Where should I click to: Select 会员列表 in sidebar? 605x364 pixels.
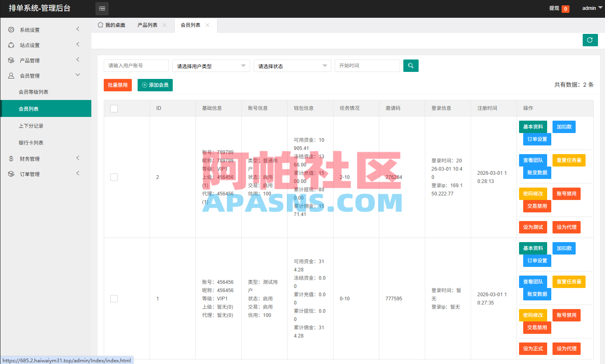pos(46,109)
